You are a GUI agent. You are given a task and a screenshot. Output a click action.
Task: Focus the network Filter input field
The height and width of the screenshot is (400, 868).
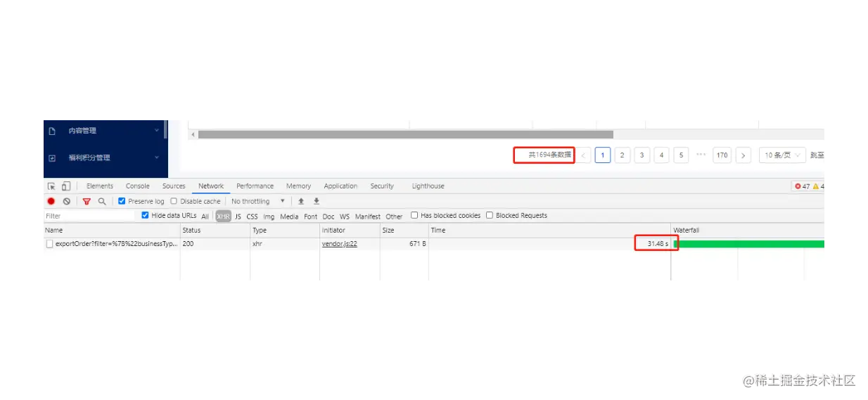click(x=90, y=216)
